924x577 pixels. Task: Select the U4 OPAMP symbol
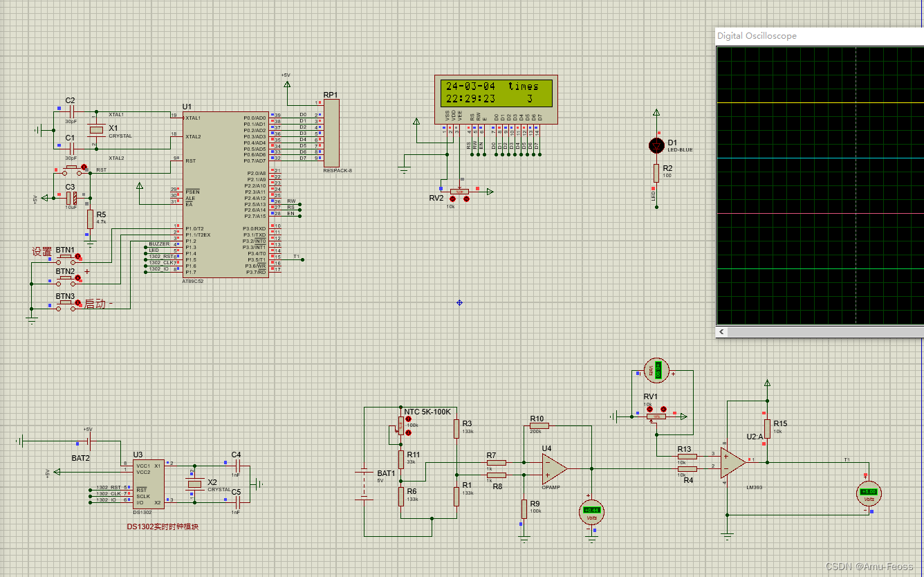click(554, 469)
